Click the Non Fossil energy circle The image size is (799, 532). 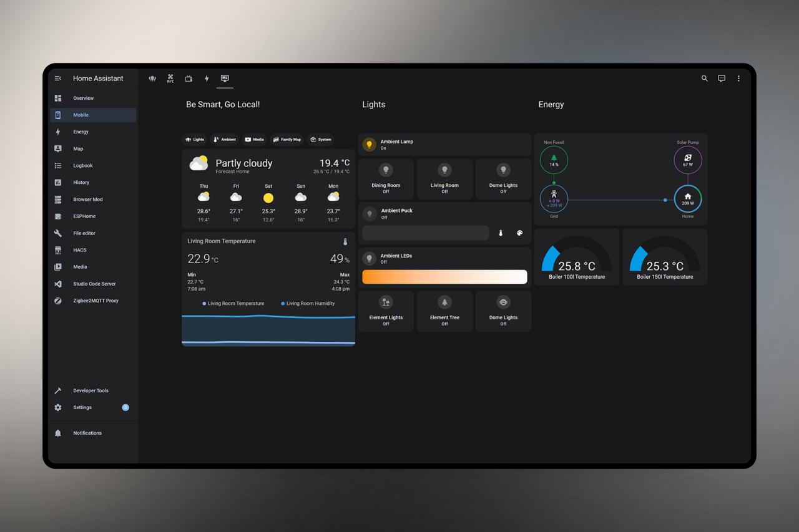tap(554, 160)
